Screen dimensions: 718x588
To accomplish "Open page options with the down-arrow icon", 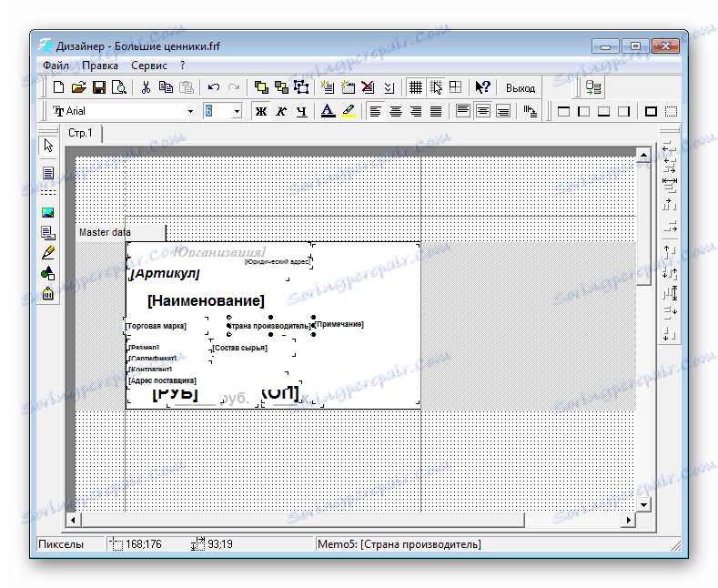I will [389, 87].
